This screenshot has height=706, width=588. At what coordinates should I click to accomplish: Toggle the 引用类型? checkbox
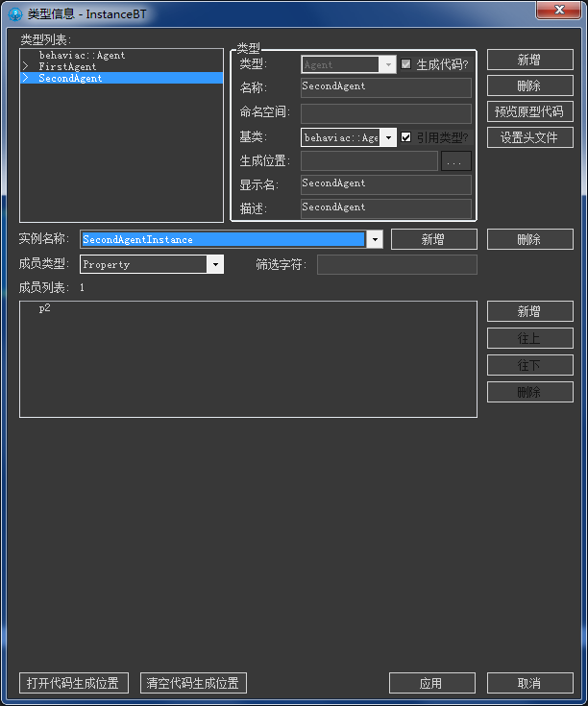tap(406, 137)
